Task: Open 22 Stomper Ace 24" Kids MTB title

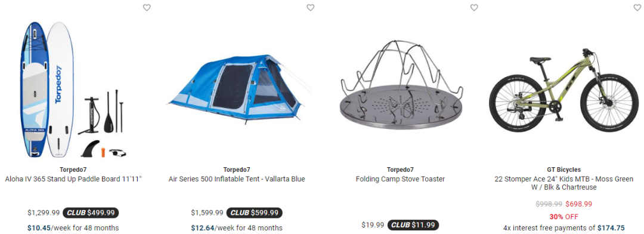Action: click(564, 183)
